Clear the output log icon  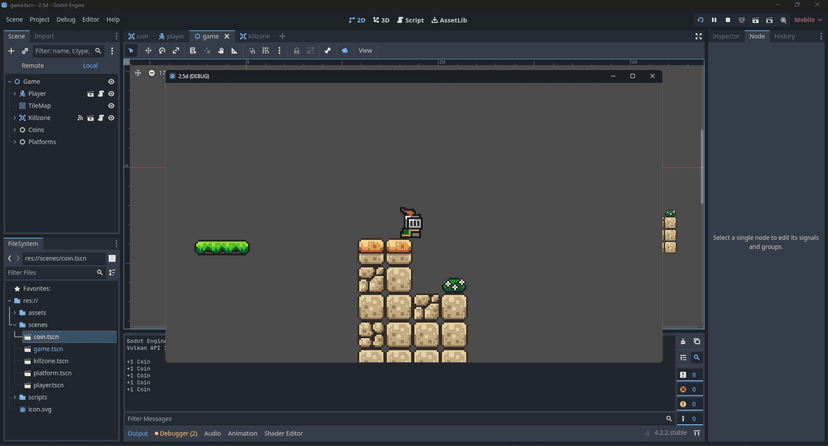[x=683, y=341]
